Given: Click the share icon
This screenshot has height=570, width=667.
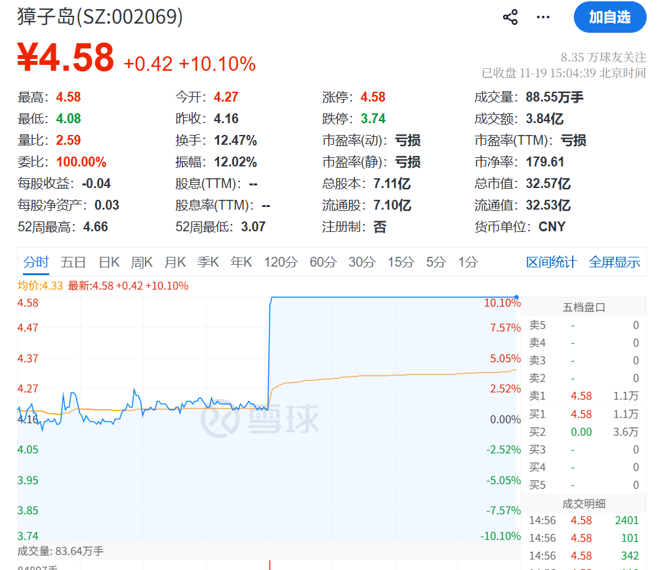Looking at the screenshot, I should (x=510, y=17).
